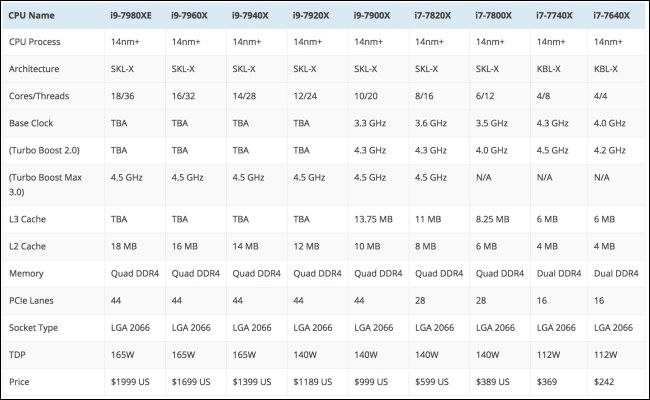
Task: Select the $1189 US price cell
Action: tap(313, 381)
